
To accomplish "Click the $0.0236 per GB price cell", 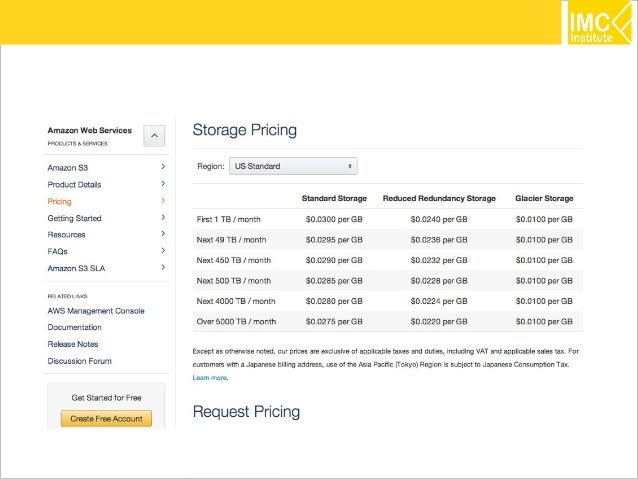I will (x=439, y=240).
